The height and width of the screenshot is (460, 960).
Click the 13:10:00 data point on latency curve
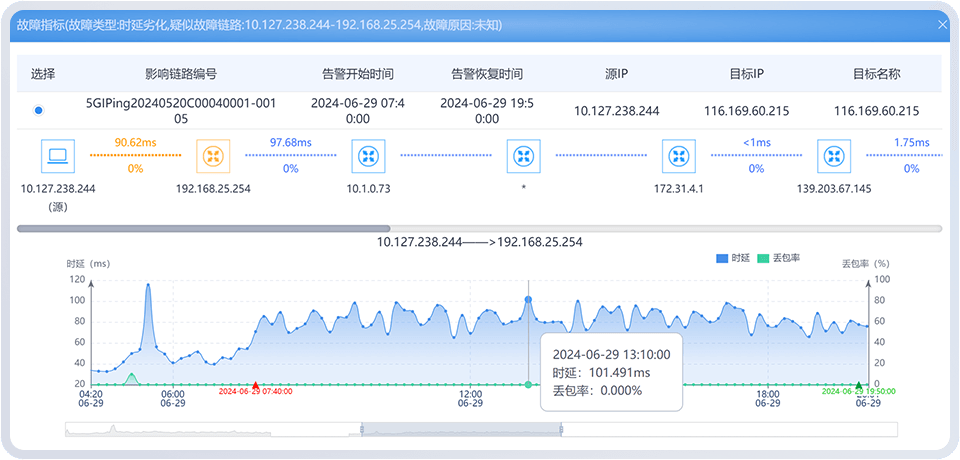[x=528, y=299]
